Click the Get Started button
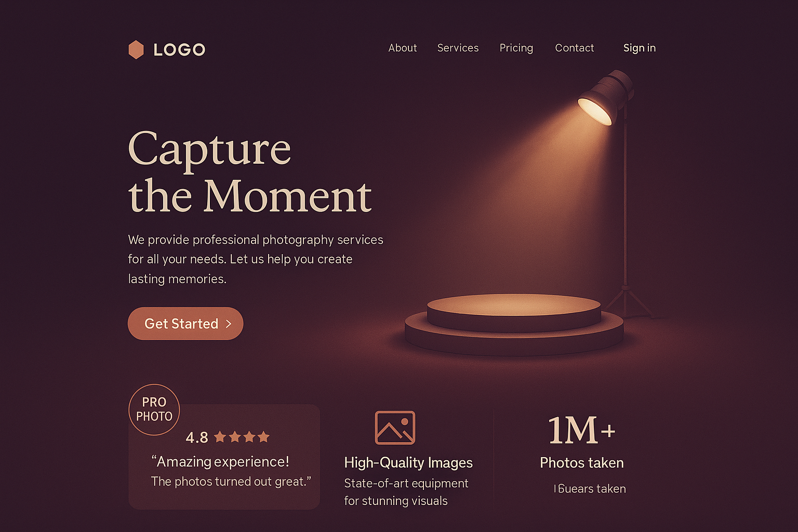 pyautogui.click(x=185, y=324)
